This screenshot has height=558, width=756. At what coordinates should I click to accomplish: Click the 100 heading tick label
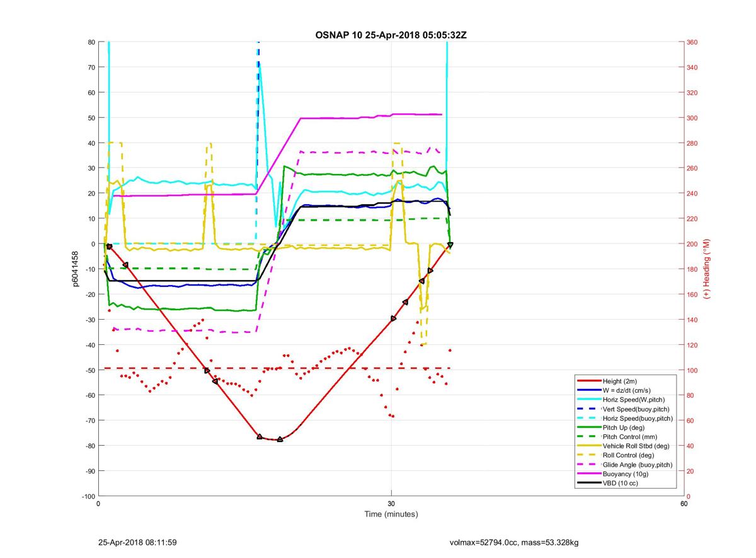tap(693, 370)
